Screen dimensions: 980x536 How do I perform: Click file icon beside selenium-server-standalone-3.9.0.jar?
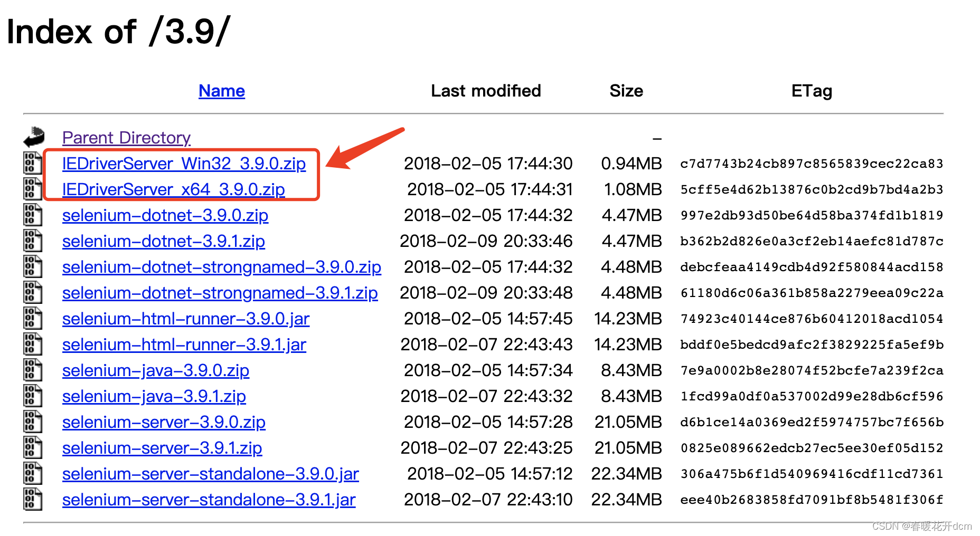tap(33, 473)
